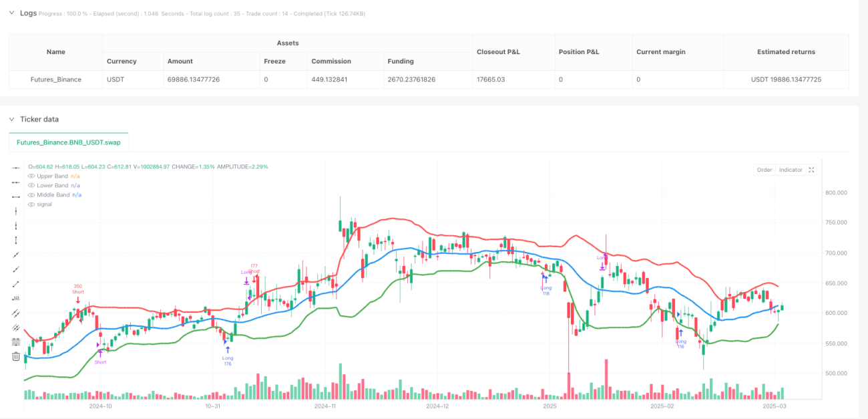Collapse the Ticker data section
868x419 pixels.
11,119
